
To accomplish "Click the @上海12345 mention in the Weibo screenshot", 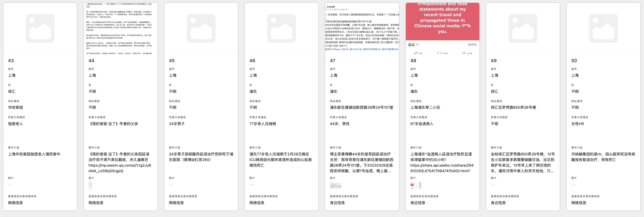I will [x=353, y=49].
